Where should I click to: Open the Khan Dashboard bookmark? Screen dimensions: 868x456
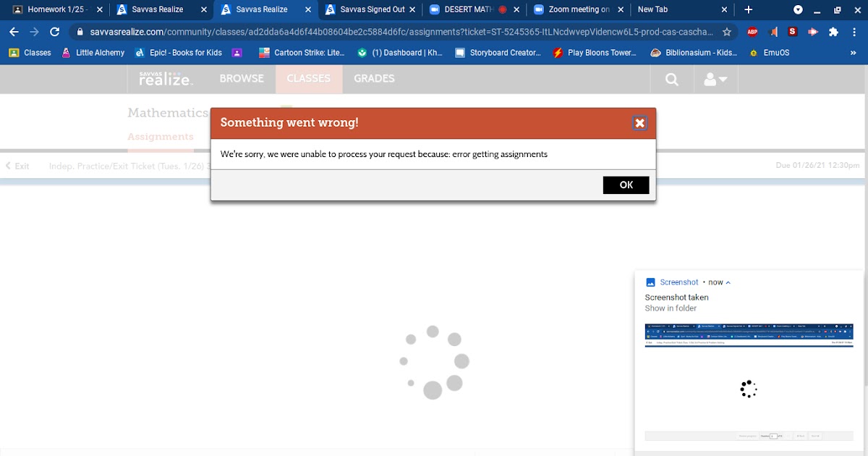(399, 53)
